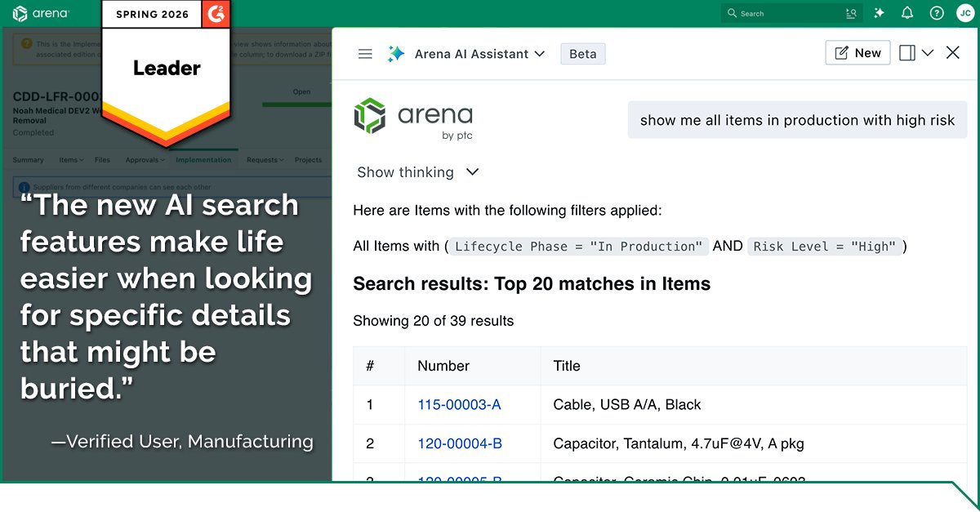Click the Arena by ptc logo in chat
Viewport: 980px width, 512px height.
pos(413,120)
